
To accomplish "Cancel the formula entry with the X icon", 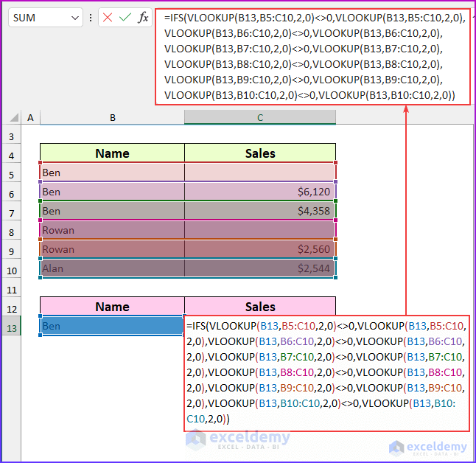I will 108,18.
